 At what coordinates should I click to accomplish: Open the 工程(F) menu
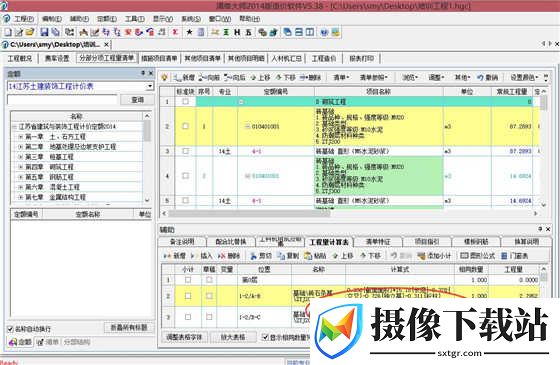[24, 19]
